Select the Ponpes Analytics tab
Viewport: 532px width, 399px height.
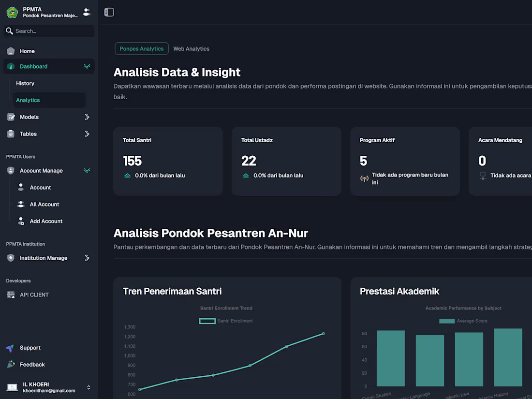[141, 48]
